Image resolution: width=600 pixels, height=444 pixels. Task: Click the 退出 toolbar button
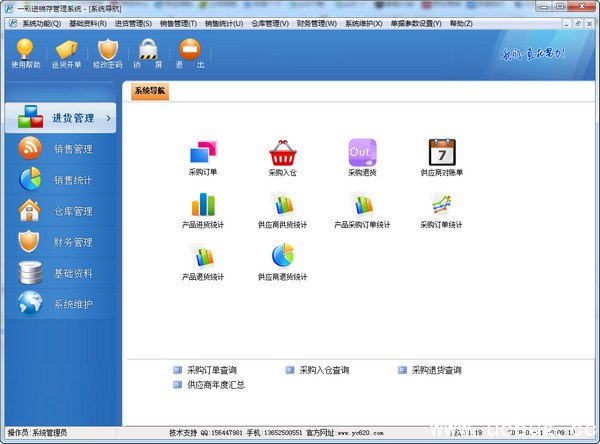pos(188,52)
